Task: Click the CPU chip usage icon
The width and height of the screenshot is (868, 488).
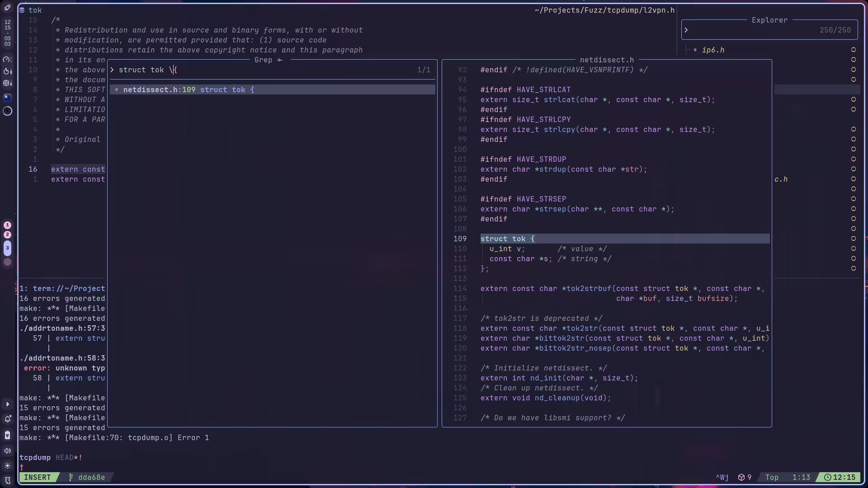Action: 7,83
